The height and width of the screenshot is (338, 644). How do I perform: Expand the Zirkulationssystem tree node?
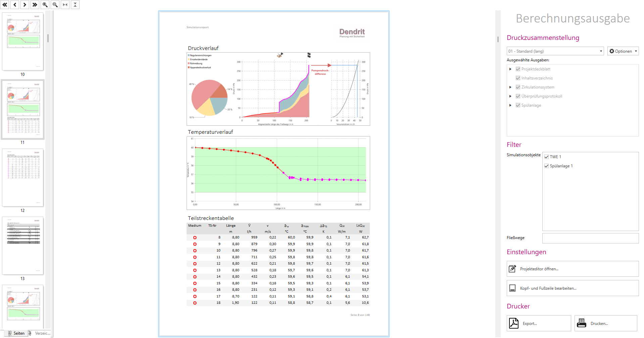click(x=510, y=87)
